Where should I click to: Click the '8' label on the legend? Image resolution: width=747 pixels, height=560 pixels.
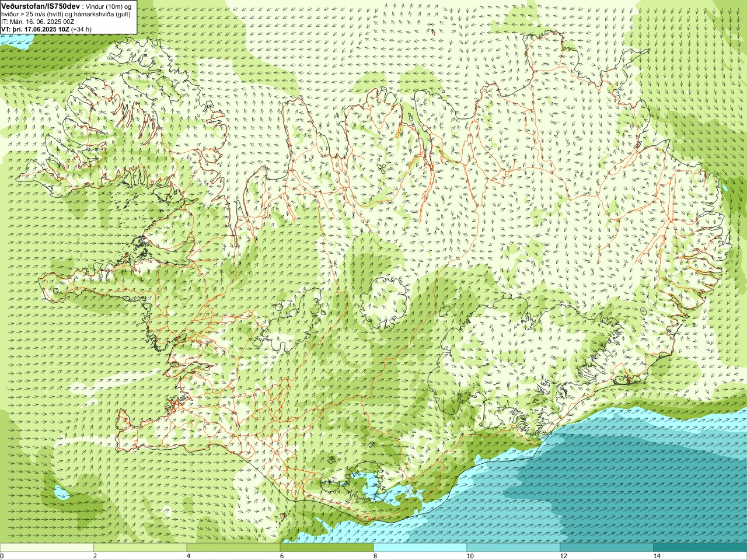click(x=375, y=556)
